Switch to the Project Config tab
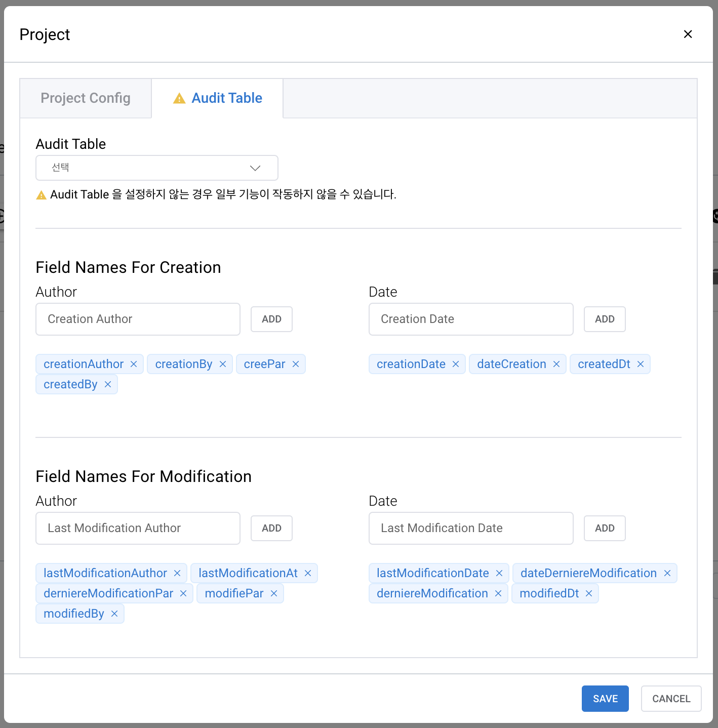Viewport: 718px width, 728px height. pyautogui.click(x=86, y=98)
